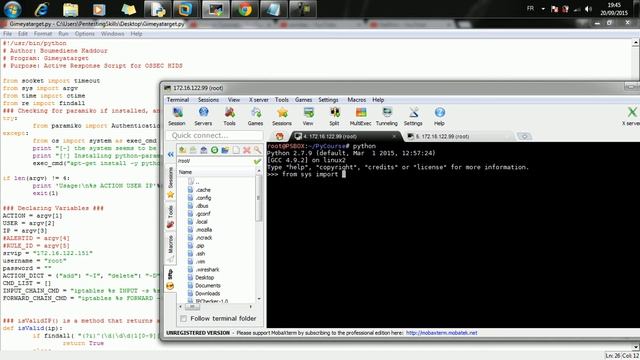The width and height of the screenshot is (640, 360).
Task: Select the .wireshark folder in file list
Action: coord(203,270)
